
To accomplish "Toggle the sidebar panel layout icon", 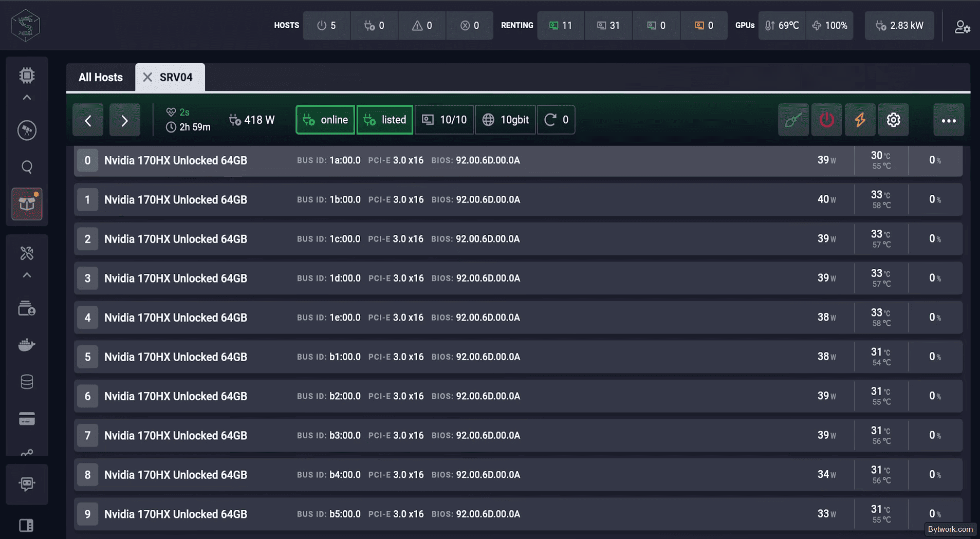I will [26, 525].
